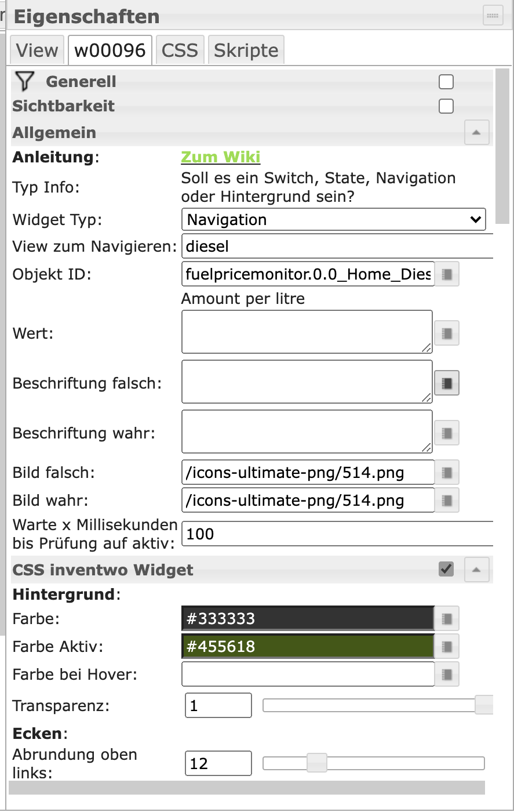Switch to the CSS tab

(x=180, y=50)
